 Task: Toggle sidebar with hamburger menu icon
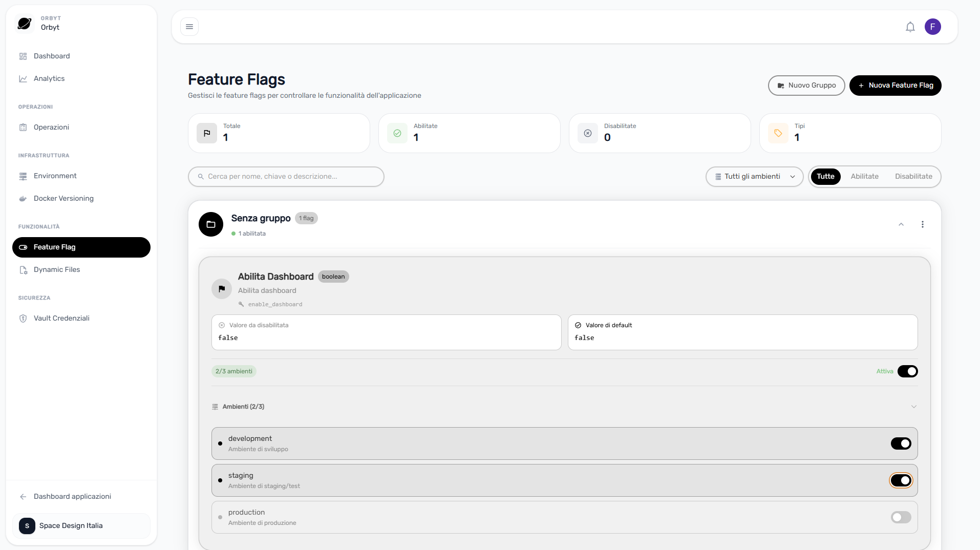[189, 27]
